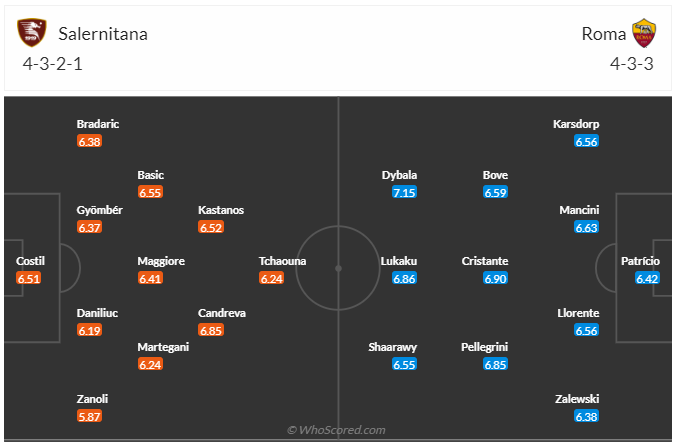
Task: Open the Salernitana team name link
Action: 101,34
